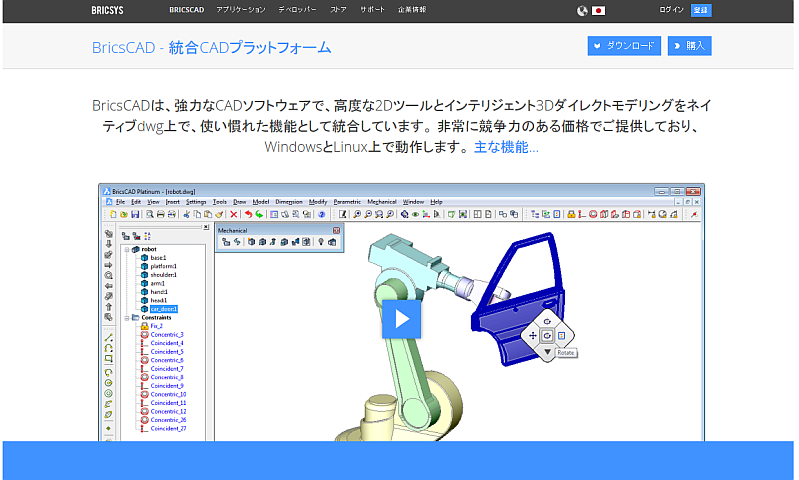Click the Zoom In magnifier toolbar icon
This screenshot has width=799, height=480.
pyautogui.click(x=357, y=215)
